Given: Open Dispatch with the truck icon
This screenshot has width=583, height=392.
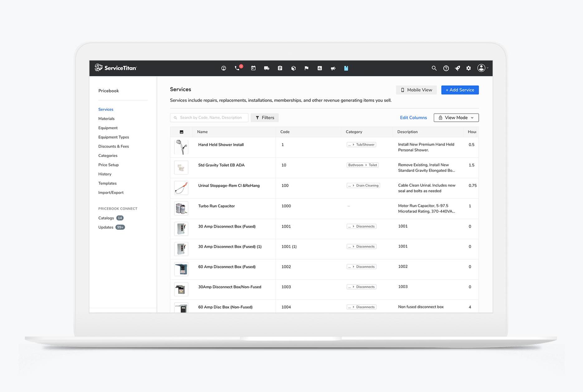Looking at the screenshot, I should pyautogui.click(x=266, y=68).
